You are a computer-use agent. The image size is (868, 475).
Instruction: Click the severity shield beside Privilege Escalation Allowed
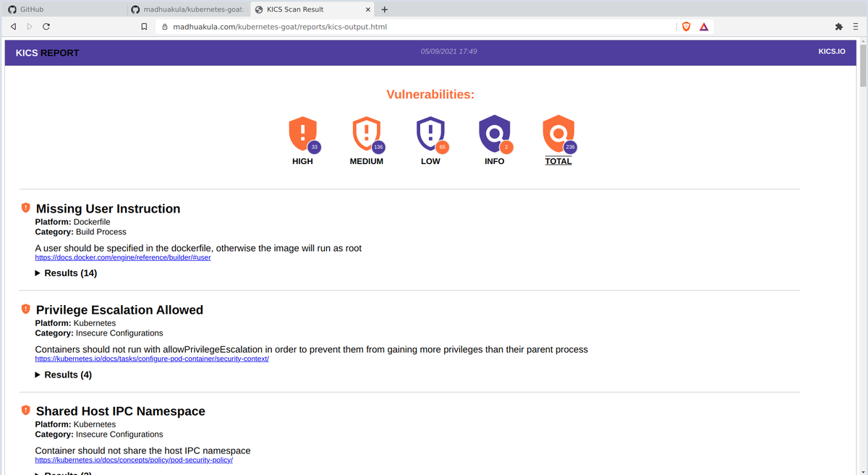coord(25,309)
